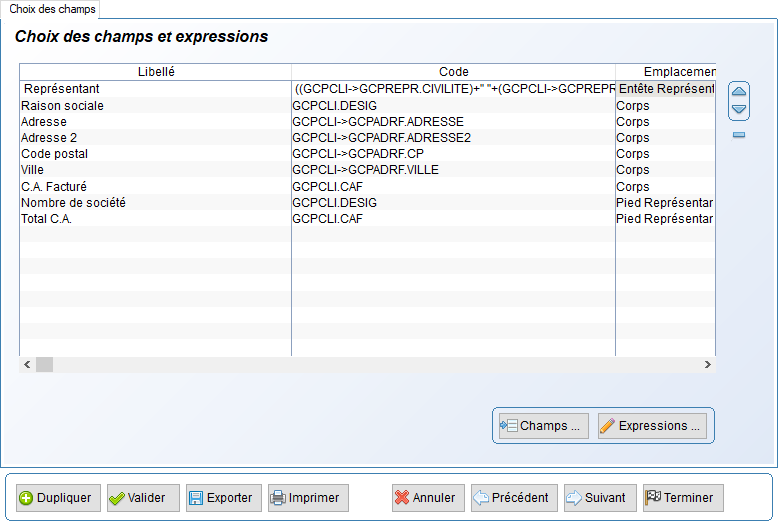Go back with the Précédent button
Image resolution: width=779 pixels, height=523 pixels.
514,498
